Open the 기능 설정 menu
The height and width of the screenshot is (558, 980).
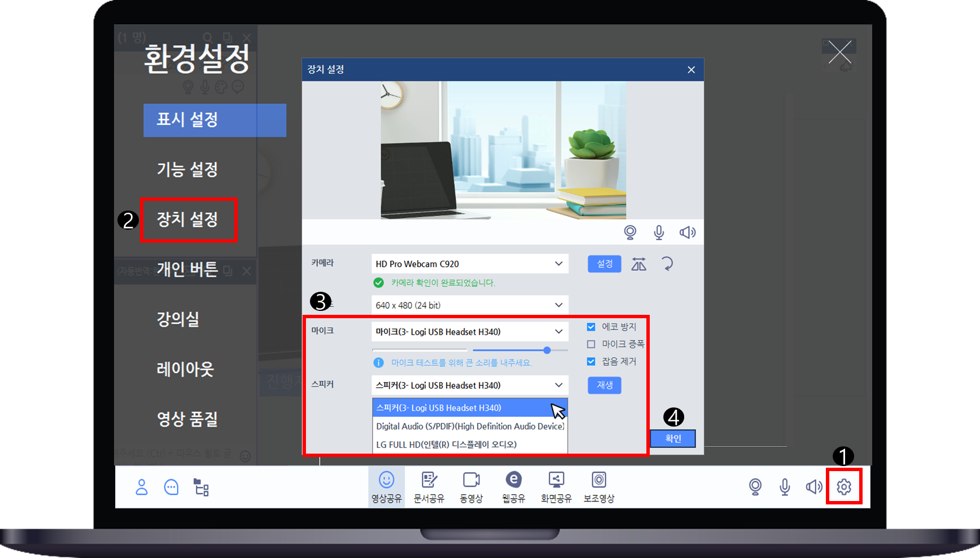tap(187, 169)
